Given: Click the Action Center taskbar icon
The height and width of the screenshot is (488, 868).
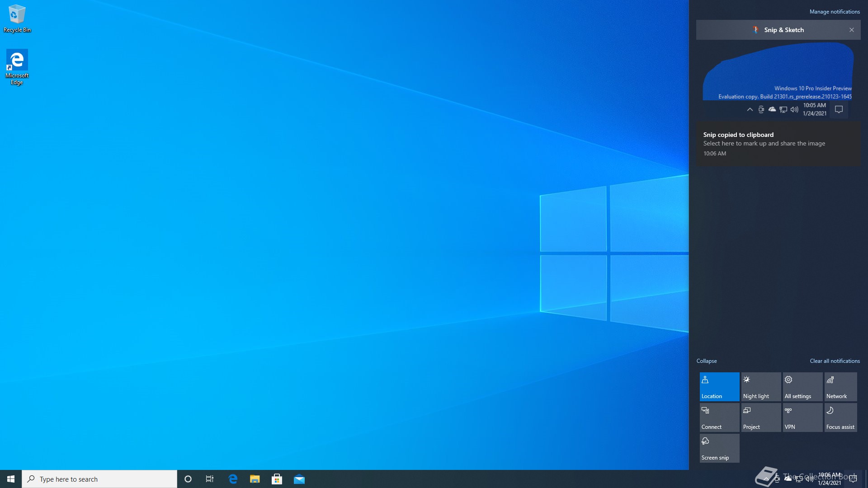Looking at the screenshot, I should click(853, 479).
